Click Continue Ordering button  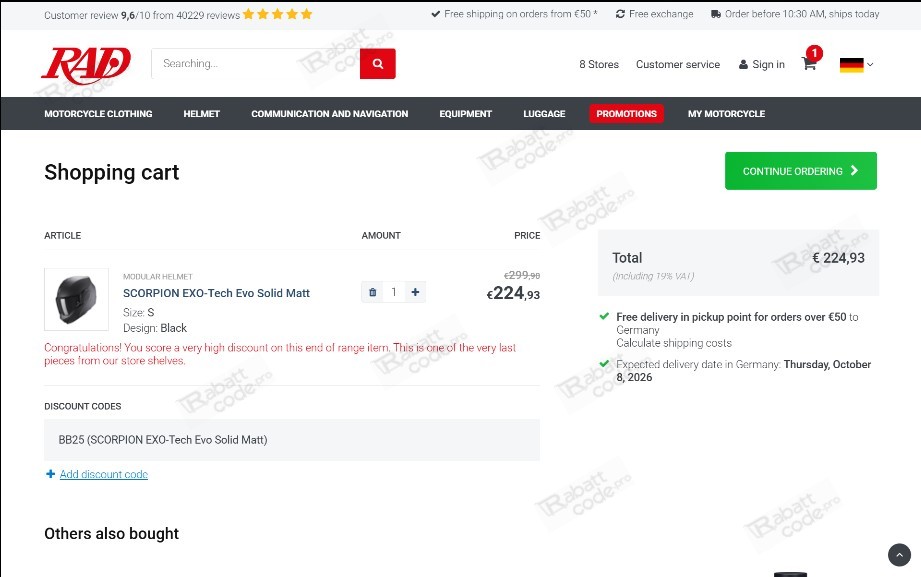point(801,171)
